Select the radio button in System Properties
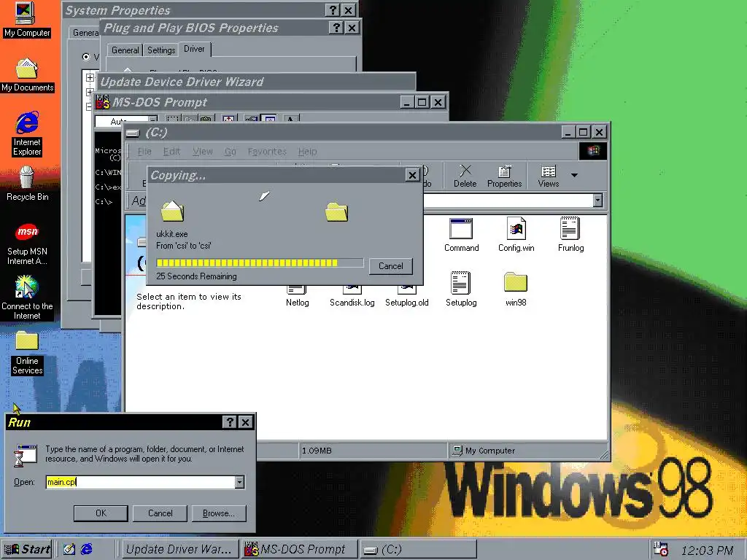Screen dimensions: 747x560 pyautogui.click(x=86, y=57)
